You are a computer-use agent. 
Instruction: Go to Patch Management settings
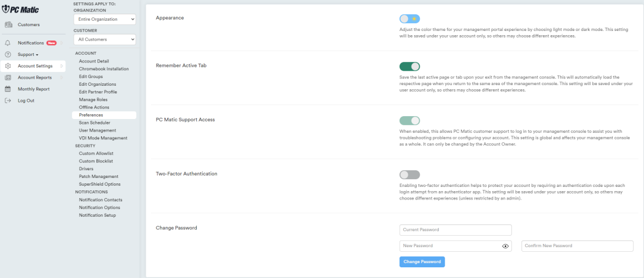coord(99,176)
